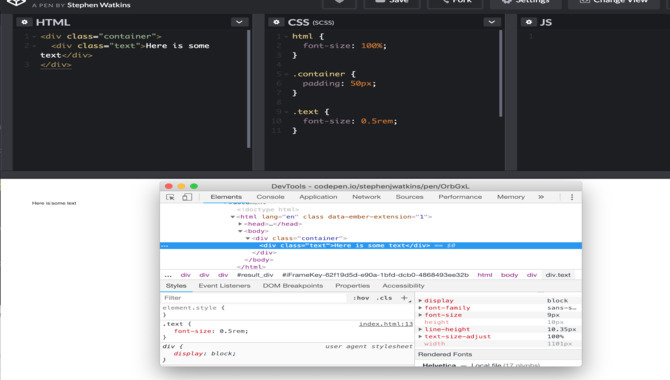This screenshot has height=380, width=670.
Task: Expand the head element tree node
Action: pos(240,224)
